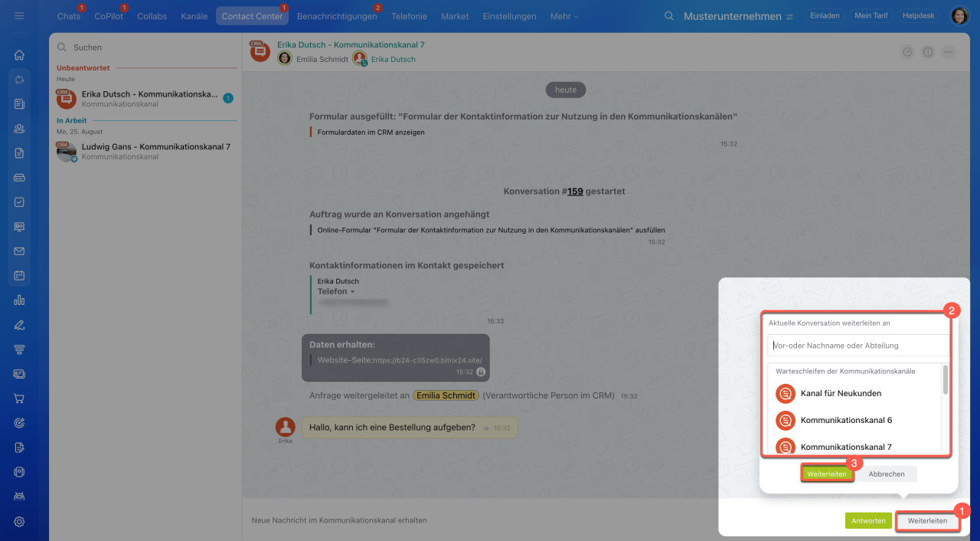Open the contact card icon in sidebar
The image size is (980, 541).
[19, 373]
